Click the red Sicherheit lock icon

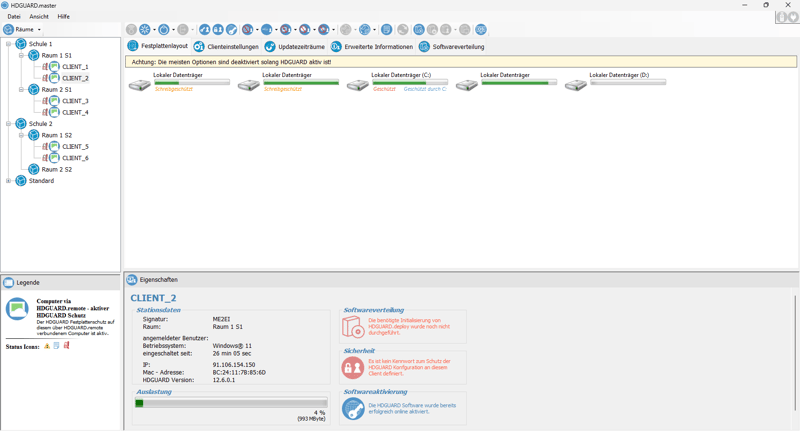(353, 368)
